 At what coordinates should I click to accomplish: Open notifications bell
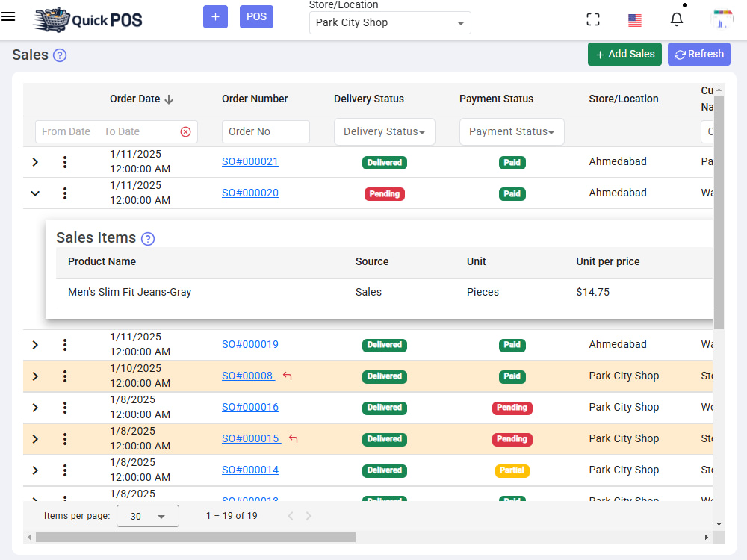[677, 19]
